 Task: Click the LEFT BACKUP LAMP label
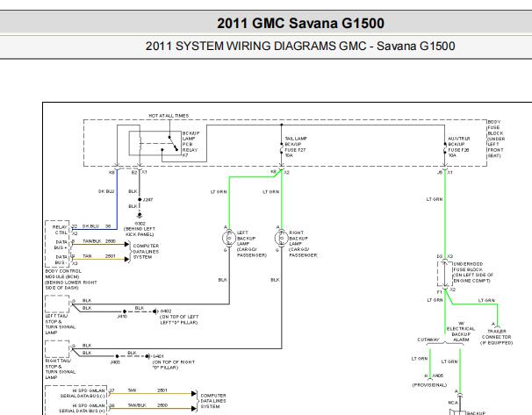coord(252,244)
